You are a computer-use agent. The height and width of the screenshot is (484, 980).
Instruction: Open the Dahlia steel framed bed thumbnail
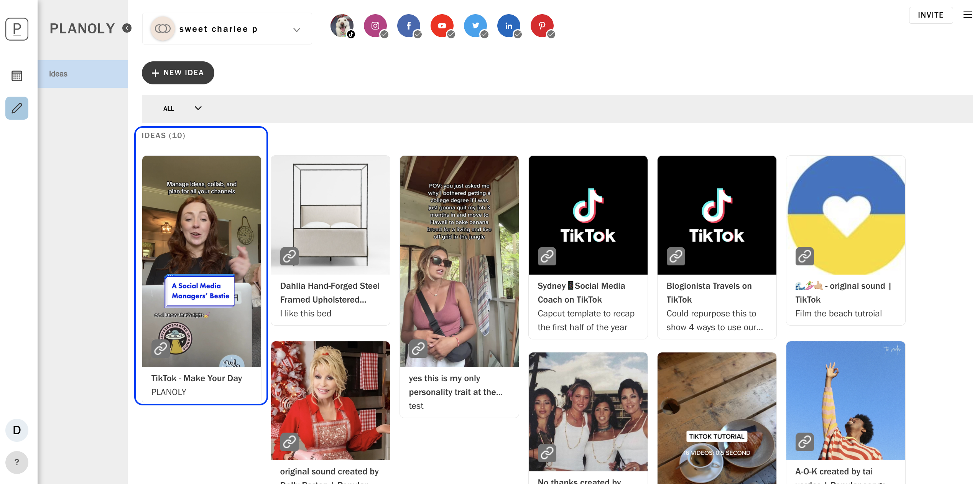(331, 215)
